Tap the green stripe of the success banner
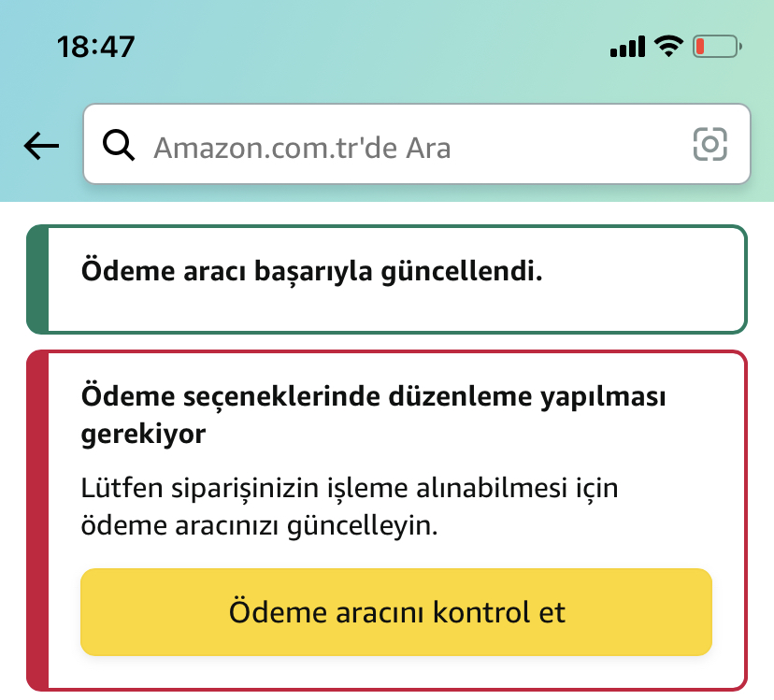774x700 pixels. click(x=37, y=279)
